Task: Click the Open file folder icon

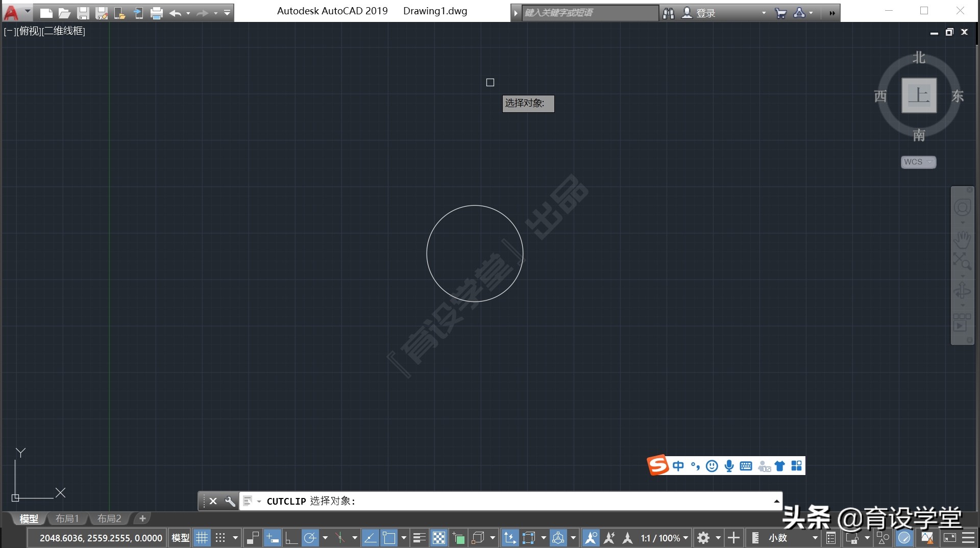Action: pos(64,13)
